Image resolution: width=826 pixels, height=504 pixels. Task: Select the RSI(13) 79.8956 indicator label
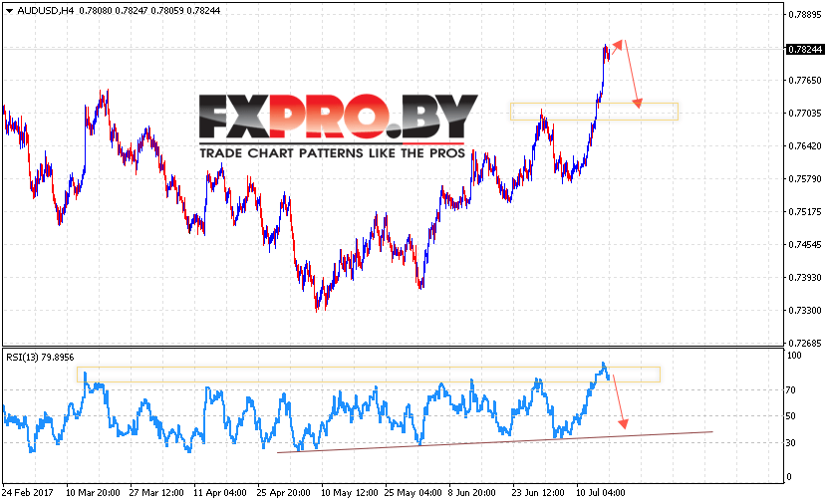[40, 357]
